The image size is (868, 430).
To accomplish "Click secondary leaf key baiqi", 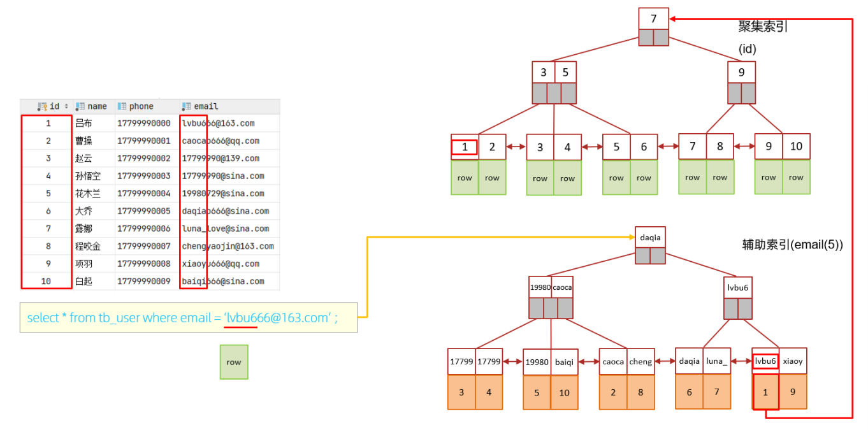I will coord(564,362).
